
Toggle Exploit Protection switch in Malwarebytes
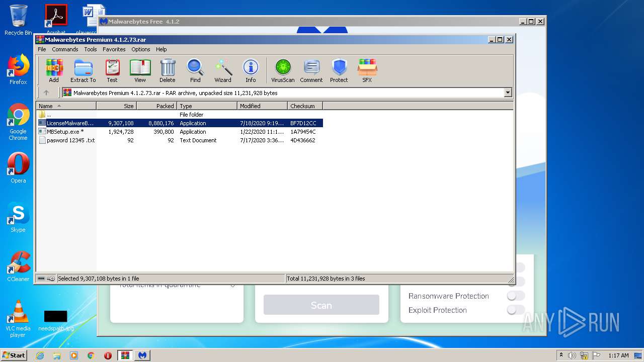click(516, 310)
